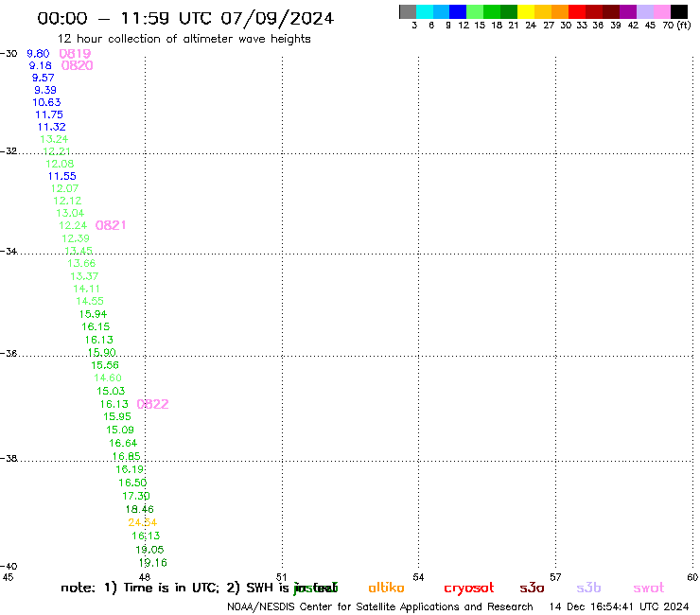Click the swot satellite legend label
This screenshot has height=615, width=700.
(649, 588)
